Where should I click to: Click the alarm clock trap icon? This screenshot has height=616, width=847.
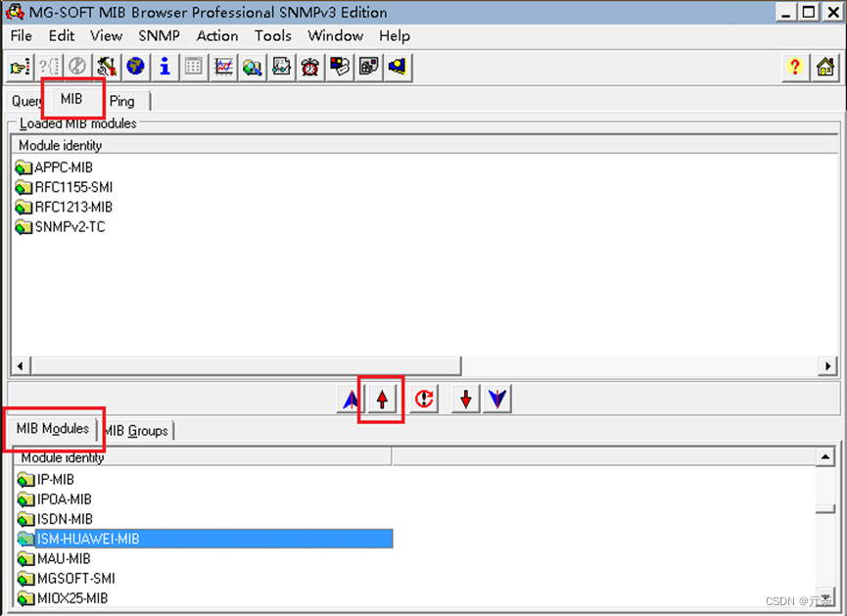coord(309,67)
